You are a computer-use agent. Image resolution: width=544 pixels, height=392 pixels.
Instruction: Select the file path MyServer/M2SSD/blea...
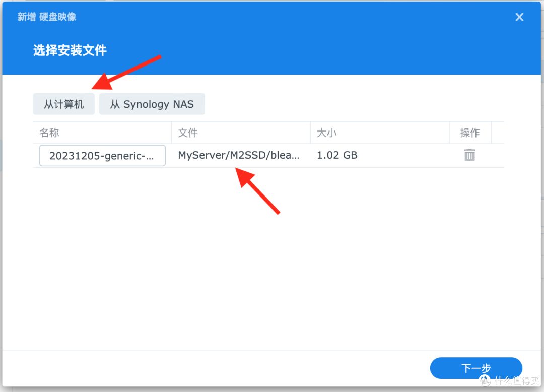pyautogui.click(x=237, y=155)
